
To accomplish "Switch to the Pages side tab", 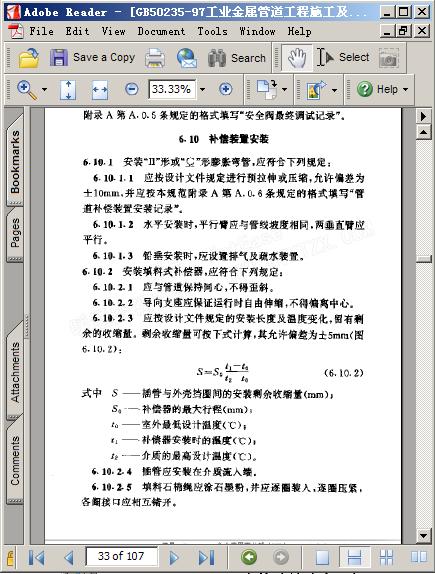I will coord(15,234).
